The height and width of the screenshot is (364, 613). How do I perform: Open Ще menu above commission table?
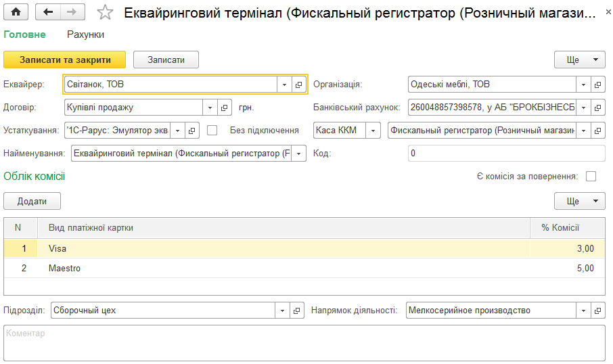pos(580,201)
